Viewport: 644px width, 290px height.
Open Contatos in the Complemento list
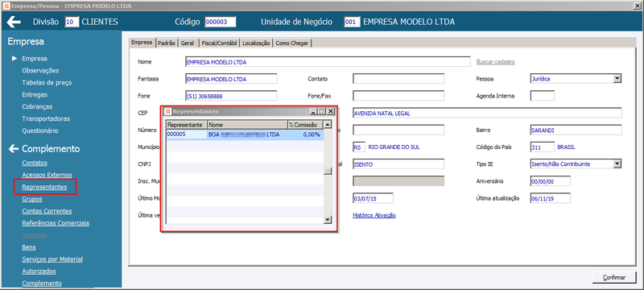35,163
